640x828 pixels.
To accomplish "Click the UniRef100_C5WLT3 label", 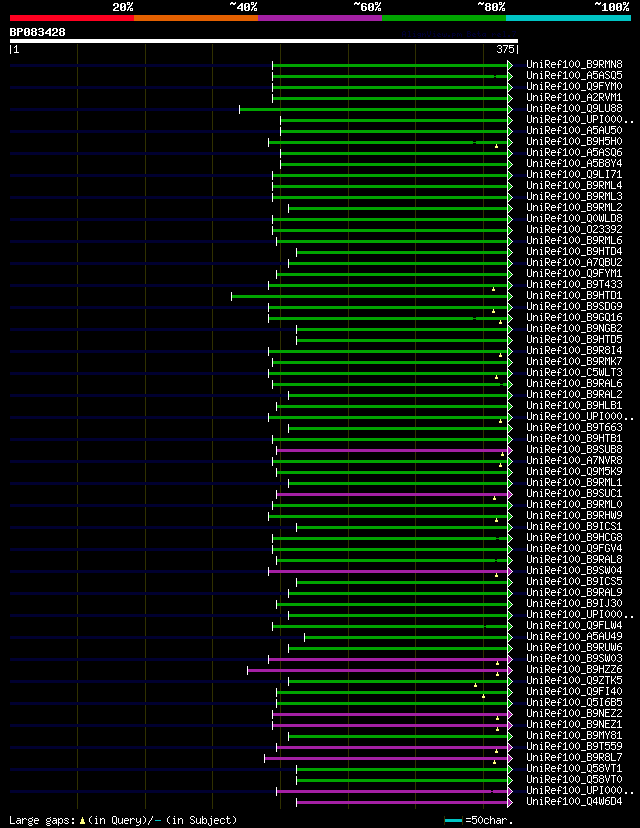I will click(574, 372).
